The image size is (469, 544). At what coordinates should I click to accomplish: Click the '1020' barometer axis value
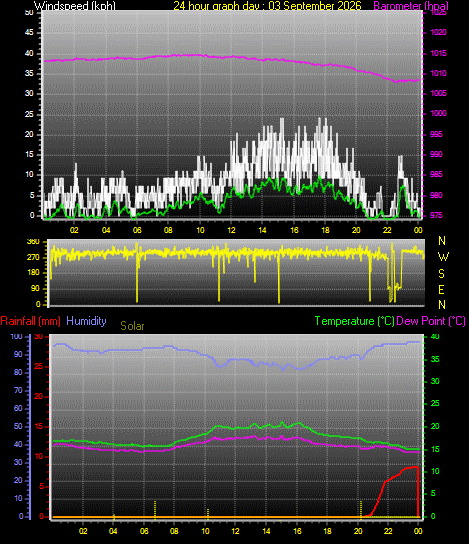coord(438,33)
